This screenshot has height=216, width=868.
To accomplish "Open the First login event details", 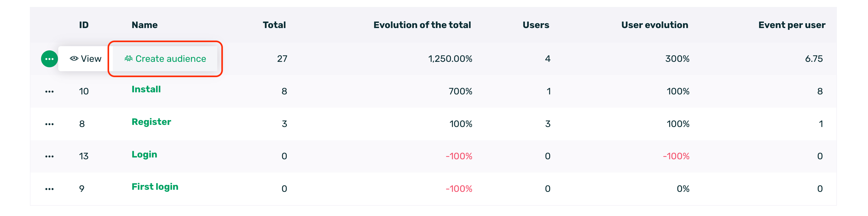I will coord(155,187).
